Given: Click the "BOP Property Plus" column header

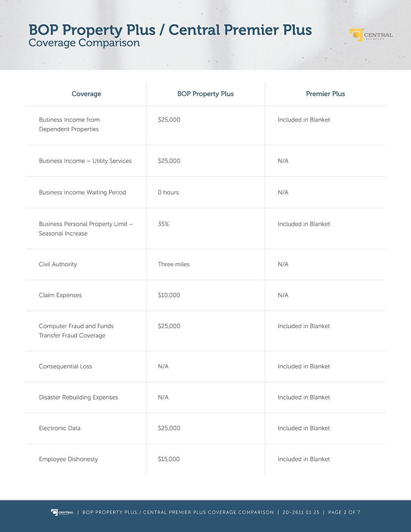Looking at the screenshot, I should pyautogui.click(x=205, y=94).
